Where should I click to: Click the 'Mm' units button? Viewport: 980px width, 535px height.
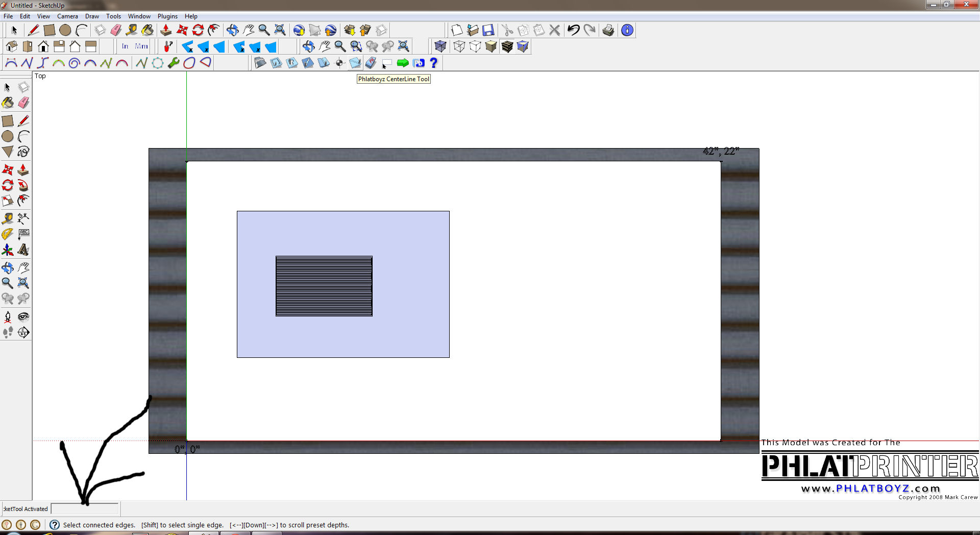tap(141, 46)
